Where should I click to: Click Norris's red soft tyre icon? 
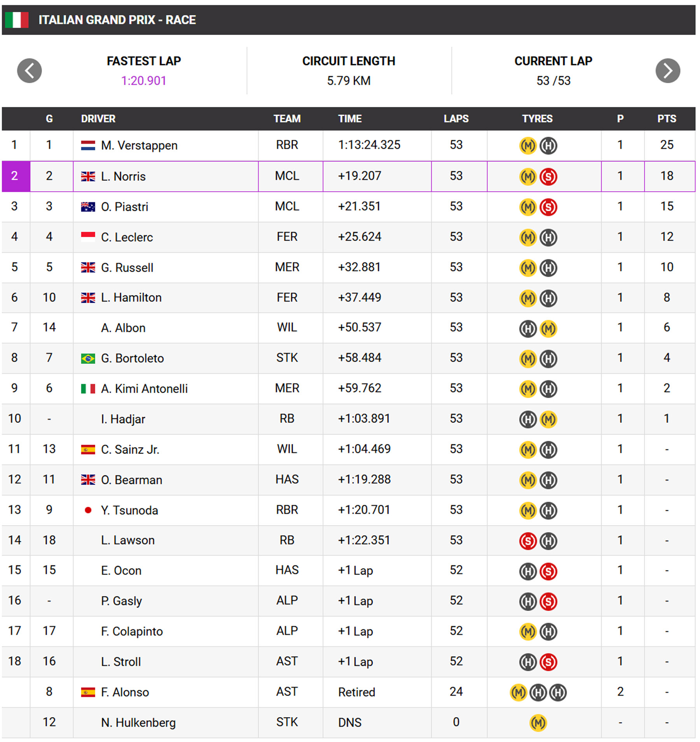click(548, 177)
